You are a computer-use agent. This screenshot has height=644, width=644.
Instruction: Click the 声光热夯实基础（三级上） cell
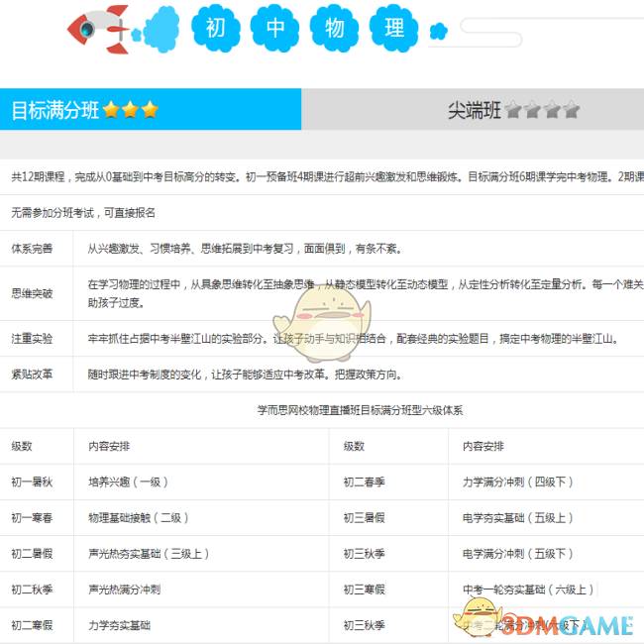(149, 554)
